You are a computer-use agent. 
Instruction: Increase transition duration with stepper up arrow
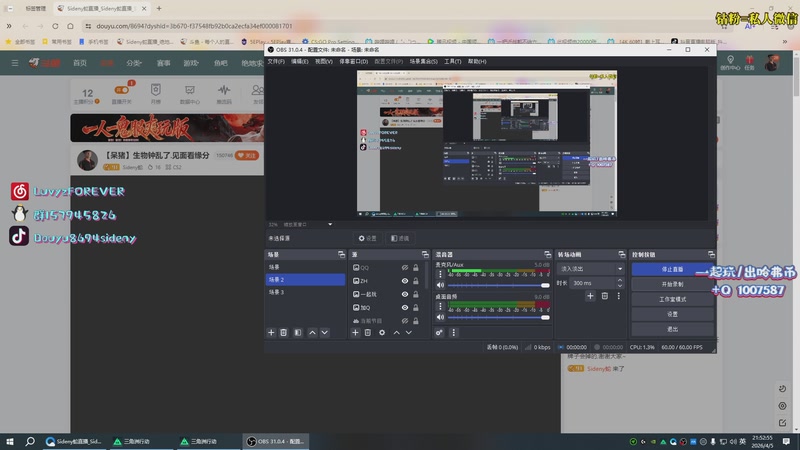click(620, 280)
